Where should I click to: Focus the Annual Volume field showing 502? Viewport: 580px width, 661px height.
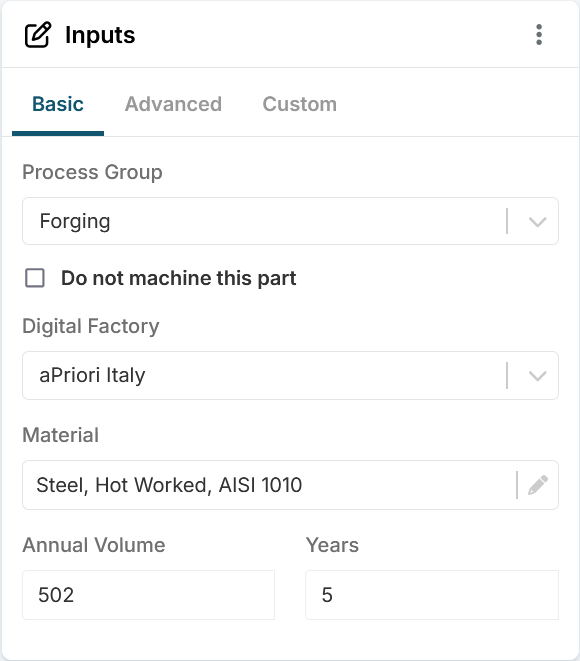pyautogui.click(x=148, y=595)
